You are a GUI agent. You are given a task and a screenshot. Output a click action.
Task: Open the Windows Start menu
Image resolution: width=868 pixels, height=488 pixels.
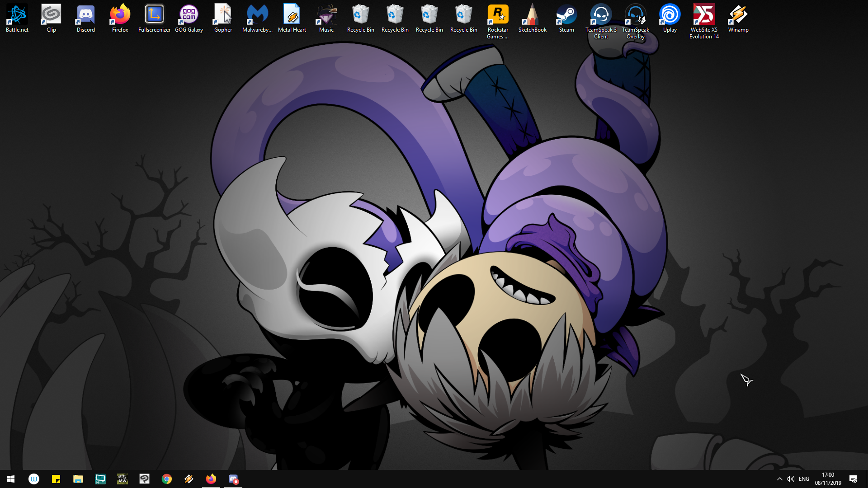pyautogui.click(x=11, y=479)
